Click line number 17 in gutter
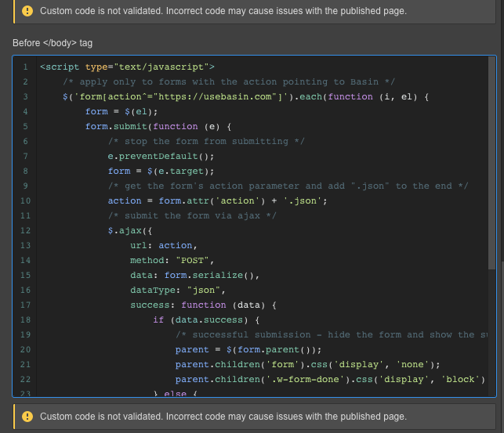 point(25,305)
